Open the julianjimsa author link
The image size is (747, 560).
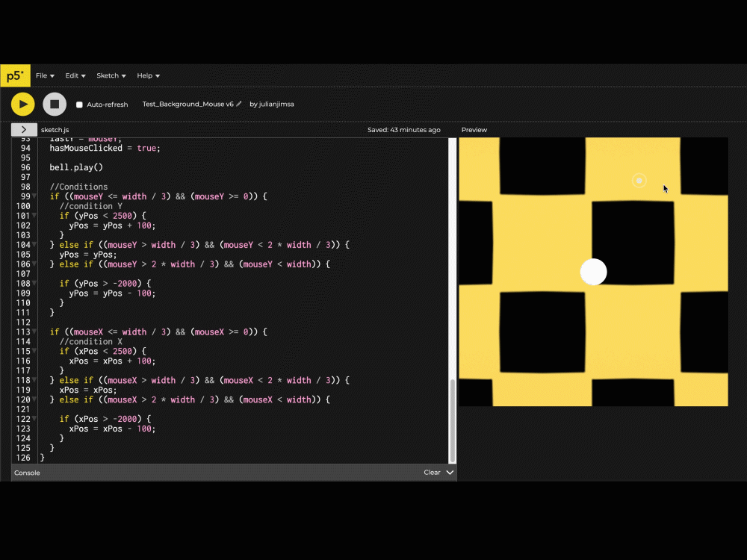coord(276,105)
